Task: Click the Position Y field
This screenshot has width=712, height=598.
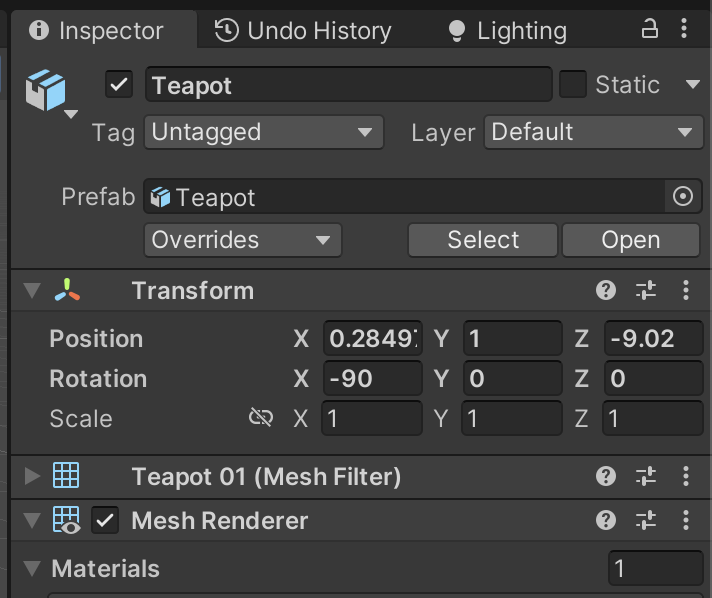Action: 513,338
